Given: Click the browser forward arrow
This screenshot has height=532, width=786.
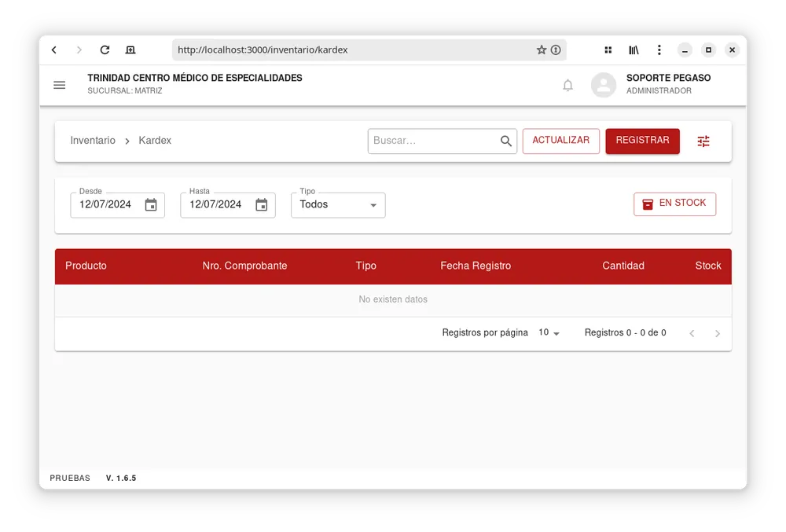Looking at the screenshot, I should pyautogui.click(x=79, y=50).
